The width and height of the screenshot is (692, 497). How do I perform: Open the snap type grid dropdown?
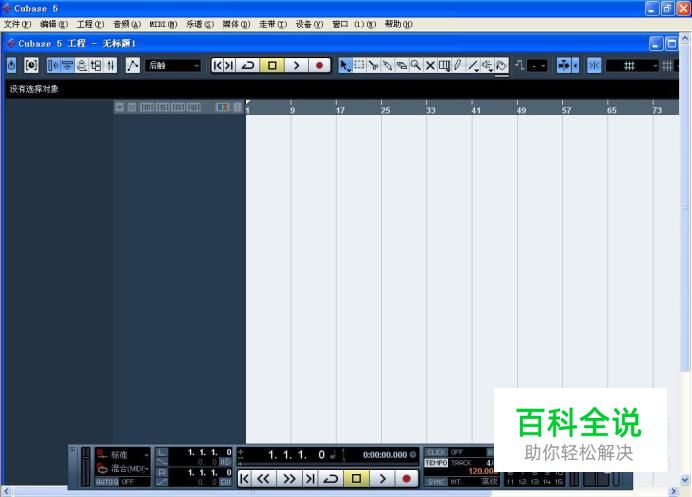click(x=632, y=66)
